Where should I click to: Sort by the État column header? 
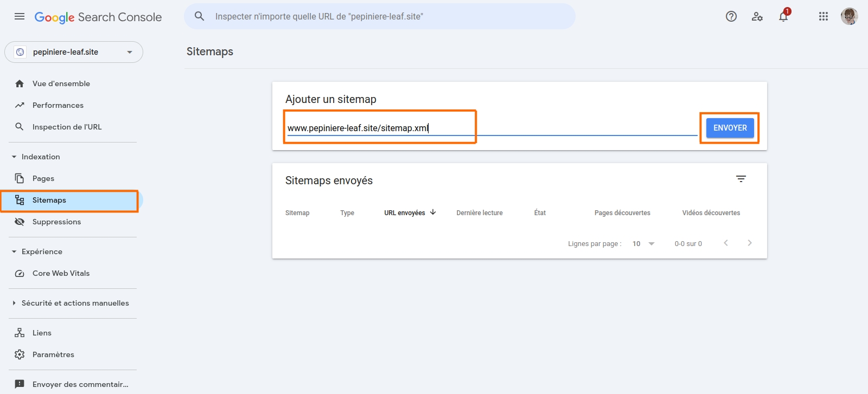point(540,213)
